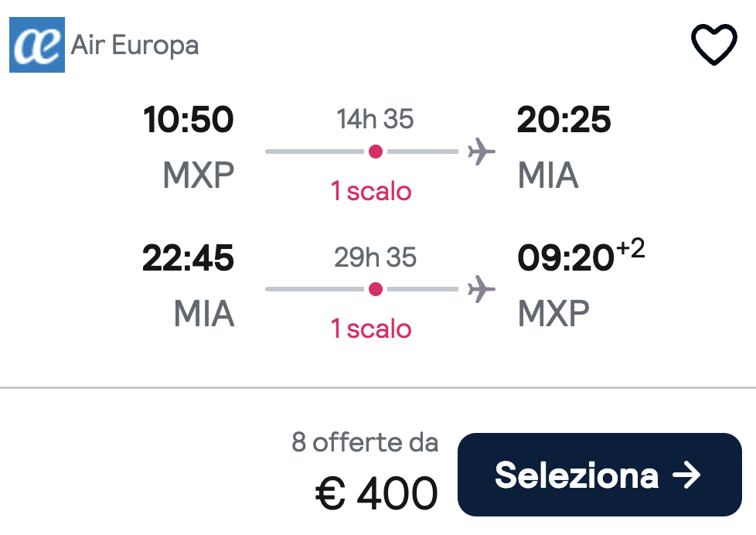The width and height of the screenshot is (756, 535).
Task: Click the return flight airplane icon
Action: click(481, 289)
